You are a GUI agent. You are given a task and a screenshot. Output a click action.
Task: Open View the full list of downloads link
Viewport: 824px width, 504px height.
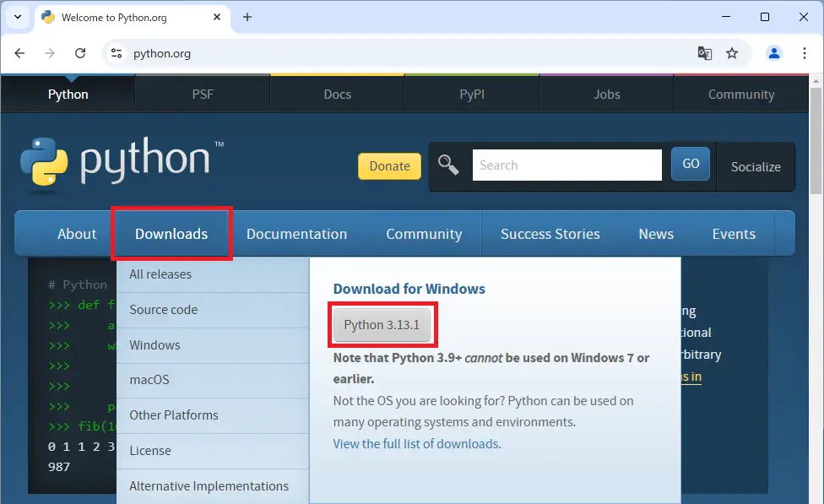(x=415, y=444)
